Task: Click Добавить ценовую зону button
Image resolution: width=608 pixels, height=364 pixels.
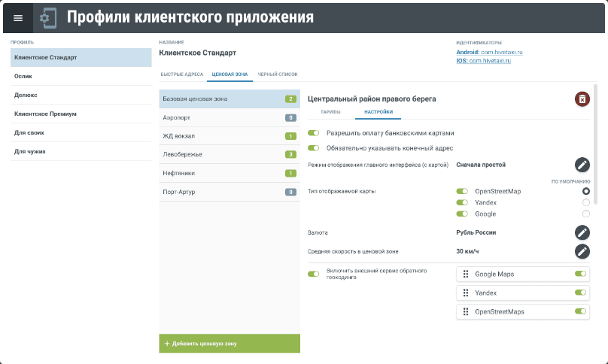Action: tap(230, 344)
